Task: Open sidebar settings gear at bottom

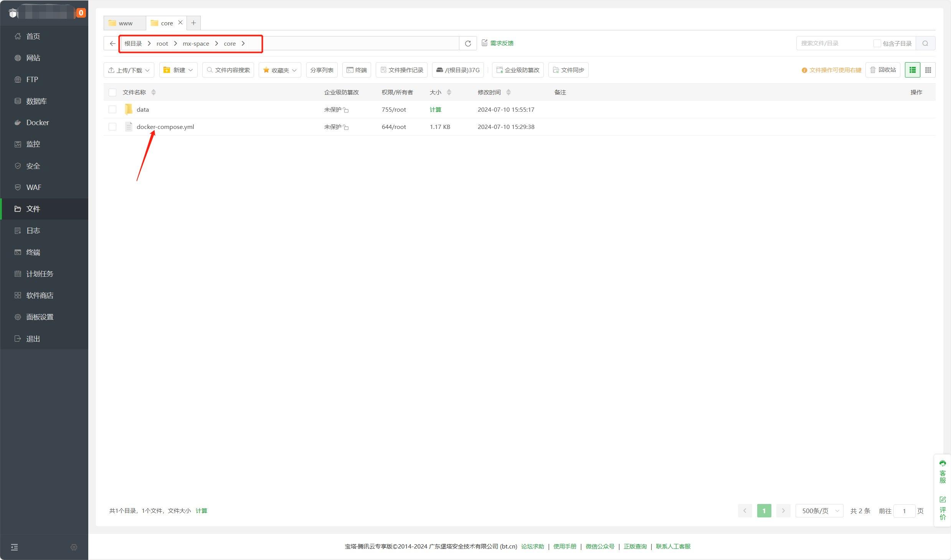Action: point(74,547)
